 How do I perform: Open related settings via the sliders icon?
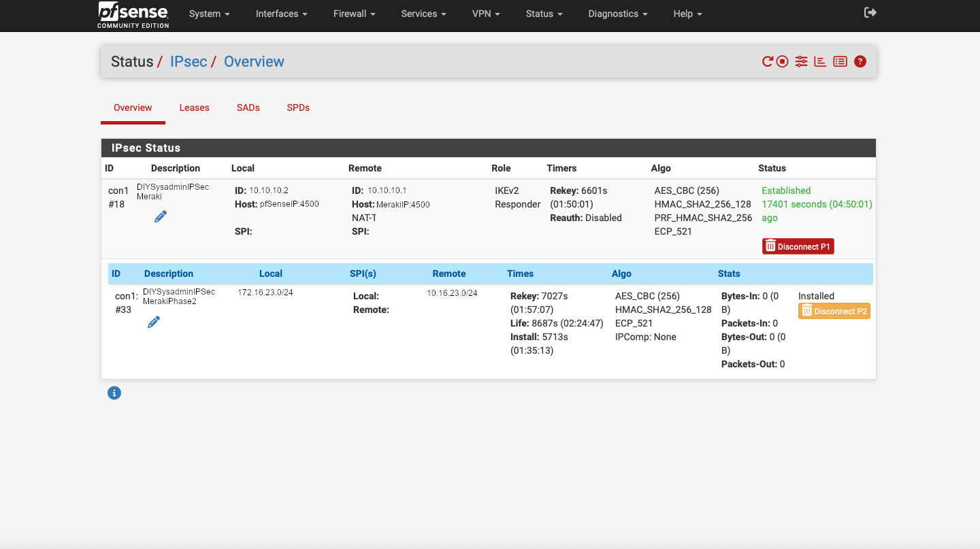(801, 62)
